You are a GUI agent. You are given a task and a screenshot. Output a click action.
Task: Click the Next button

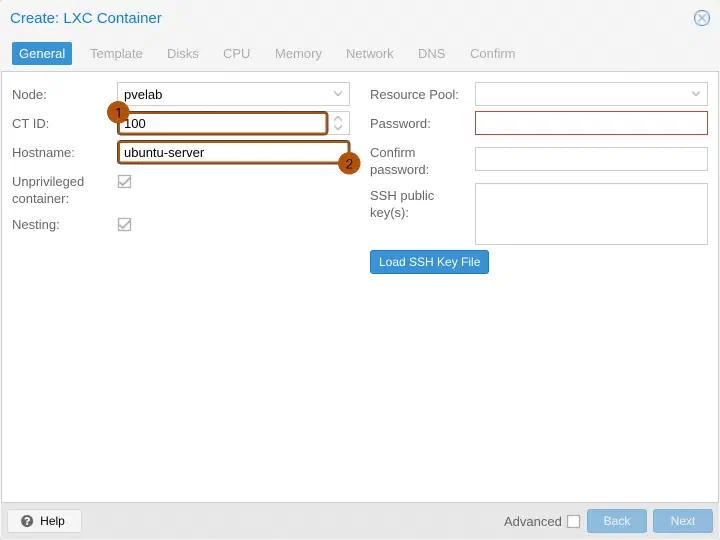tap(683, 521)
